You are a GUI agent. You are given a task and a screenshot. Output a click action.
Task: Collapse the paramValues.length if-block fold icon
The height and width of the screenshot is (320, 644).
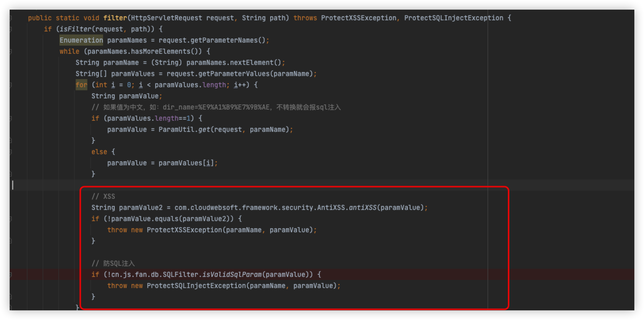point(11,118)
